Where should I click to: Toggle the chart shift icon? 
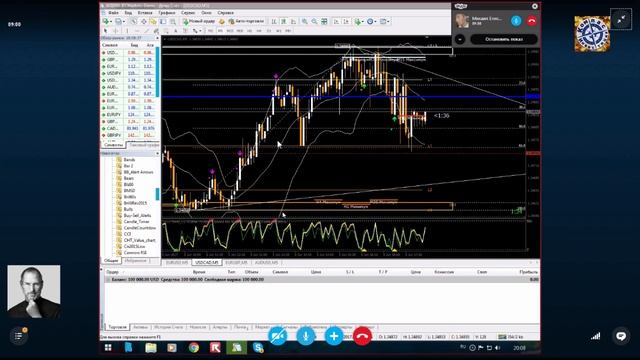point(346,21)
